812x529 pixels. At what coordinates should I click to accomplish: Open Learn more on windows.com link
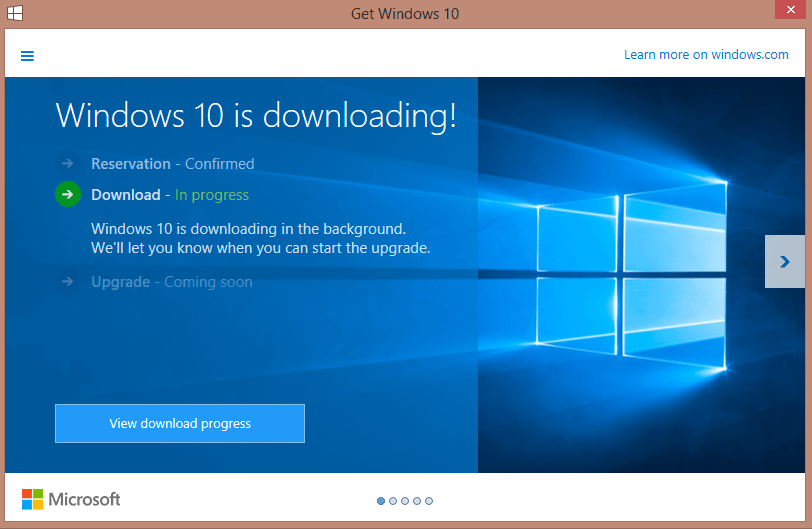click(706, 55)
